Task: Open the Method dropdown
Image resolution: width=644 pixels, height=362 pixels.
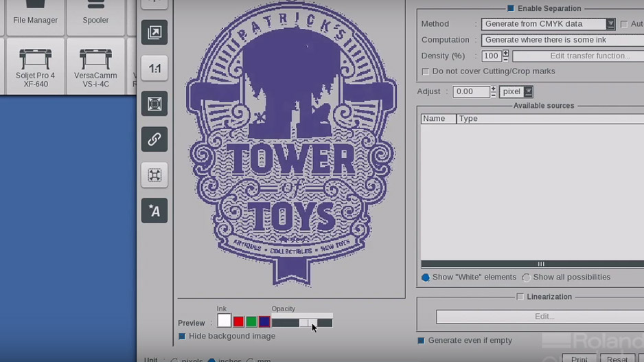Action: pyautogui.click(x=610, y=24)
